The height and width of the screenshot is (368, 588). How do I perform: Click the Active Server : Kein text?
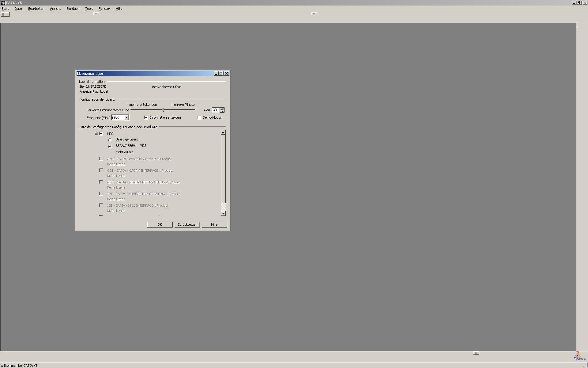[167, 87]
